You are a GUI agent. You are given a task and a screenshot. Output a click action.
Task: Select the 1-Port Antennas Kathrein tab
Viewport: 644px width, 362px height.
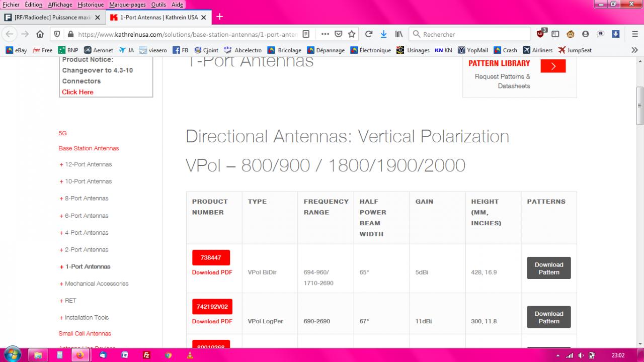pos(158,17)
